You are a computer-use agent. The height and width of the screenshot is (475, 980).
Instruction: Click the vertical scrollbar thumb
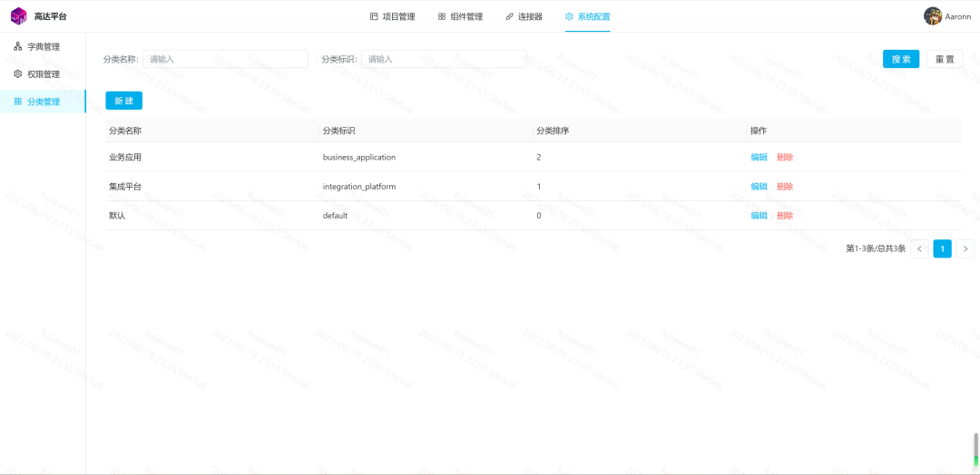(975, 450)
